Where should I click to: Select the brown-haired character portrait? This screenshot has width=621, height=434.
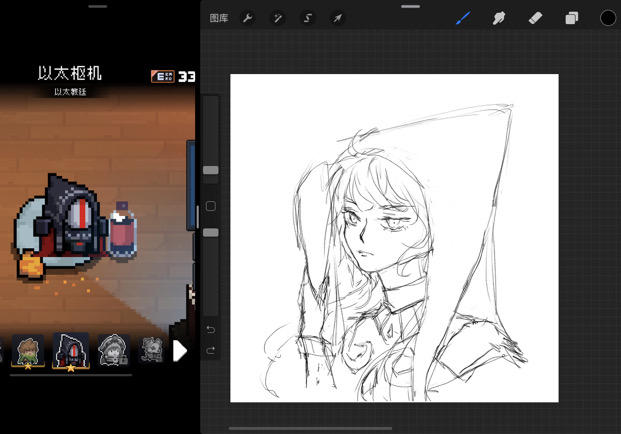coord(28,350)
